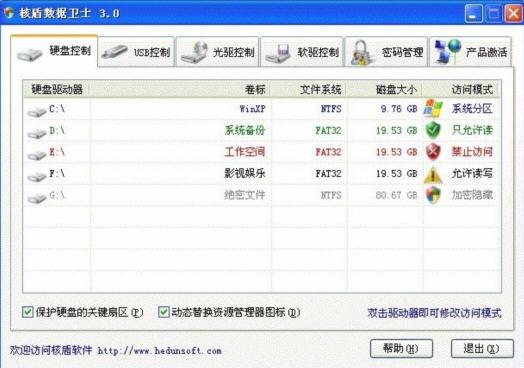This screenshot has height=368, width=524.
Task: Click the 双击驱动器即可修改访问模式 hint text
Action: [x=434, y=313]
